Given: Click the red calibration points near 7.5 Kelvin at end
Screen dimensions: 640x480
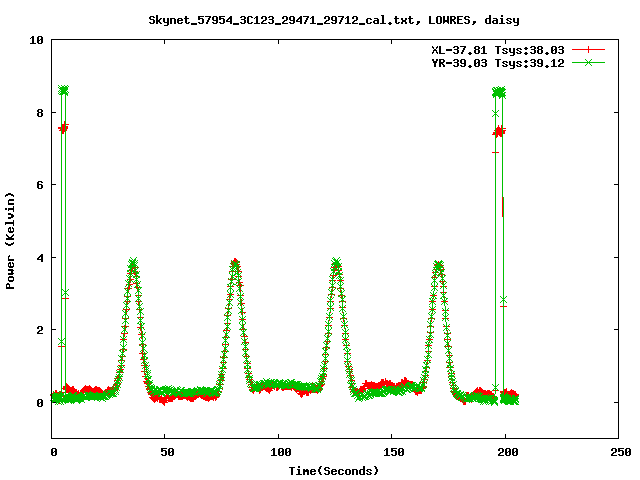Looking at the screenshot, I should (499, 131).
